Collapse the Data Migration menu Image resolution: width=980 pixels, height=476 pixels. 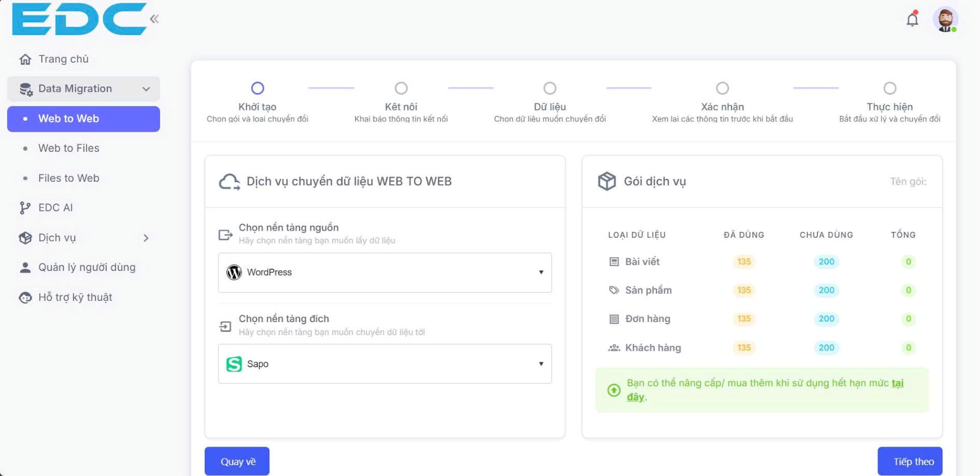145,89
